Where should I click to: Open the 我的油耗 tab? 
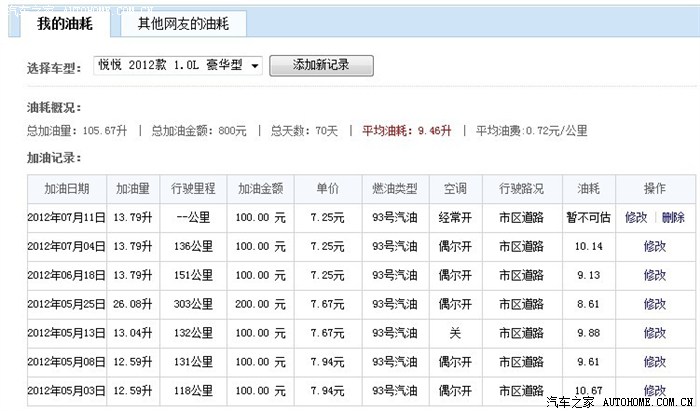click(65, 23)
